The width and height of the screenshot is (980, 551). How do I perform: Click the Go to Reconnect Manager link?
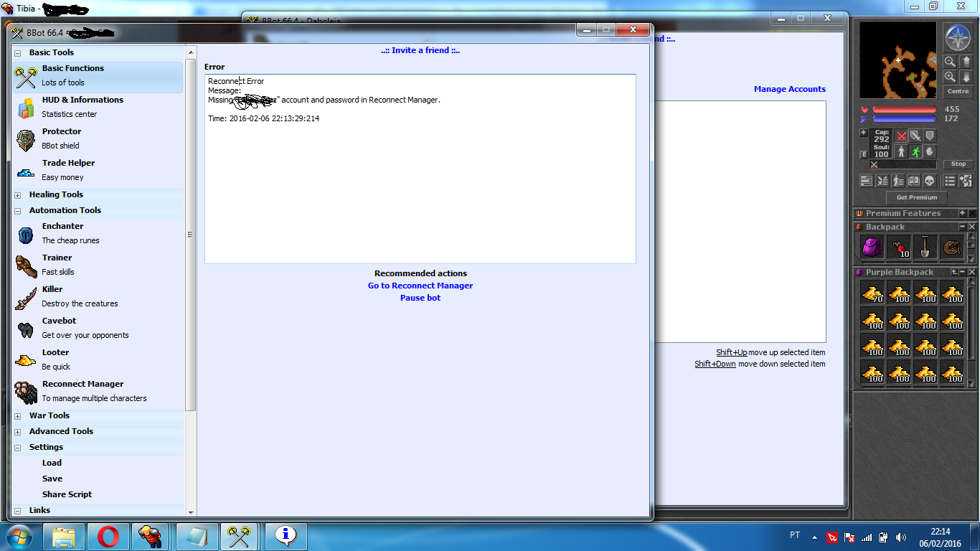point(420,286)
